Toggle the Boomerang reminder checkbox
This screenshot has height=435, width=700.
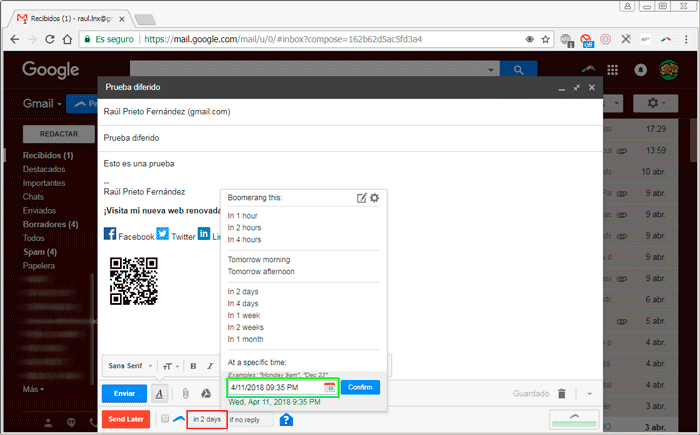(x=165, y=419)
